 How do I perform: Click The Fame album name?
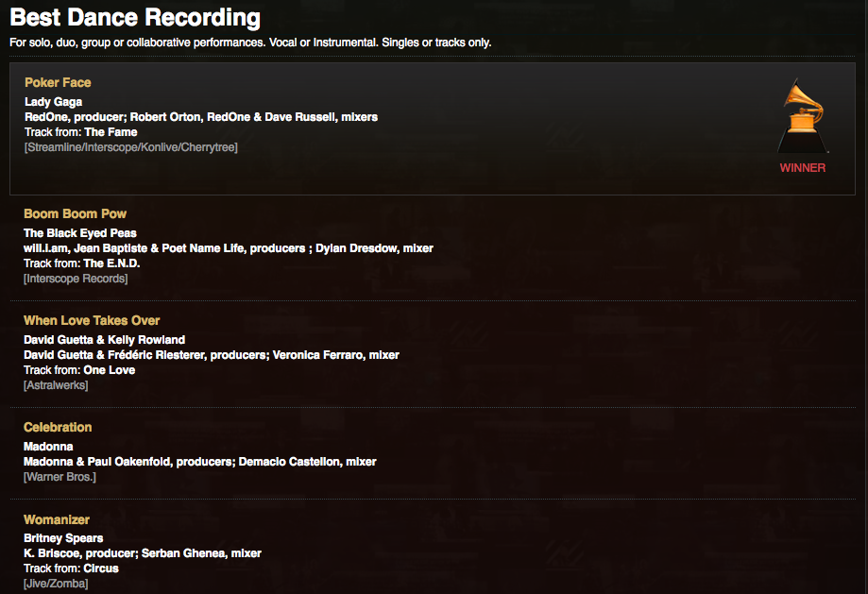tap(111, 132)
